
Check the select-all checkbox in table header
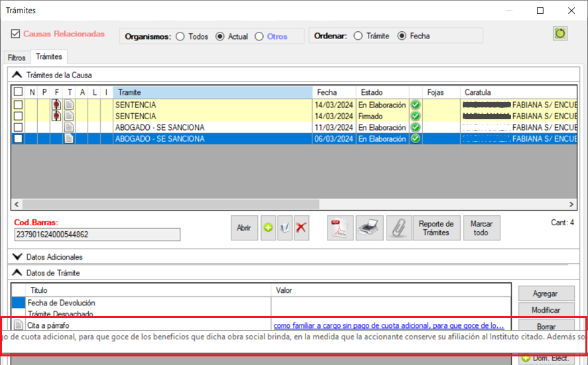[x=18, y=93]
